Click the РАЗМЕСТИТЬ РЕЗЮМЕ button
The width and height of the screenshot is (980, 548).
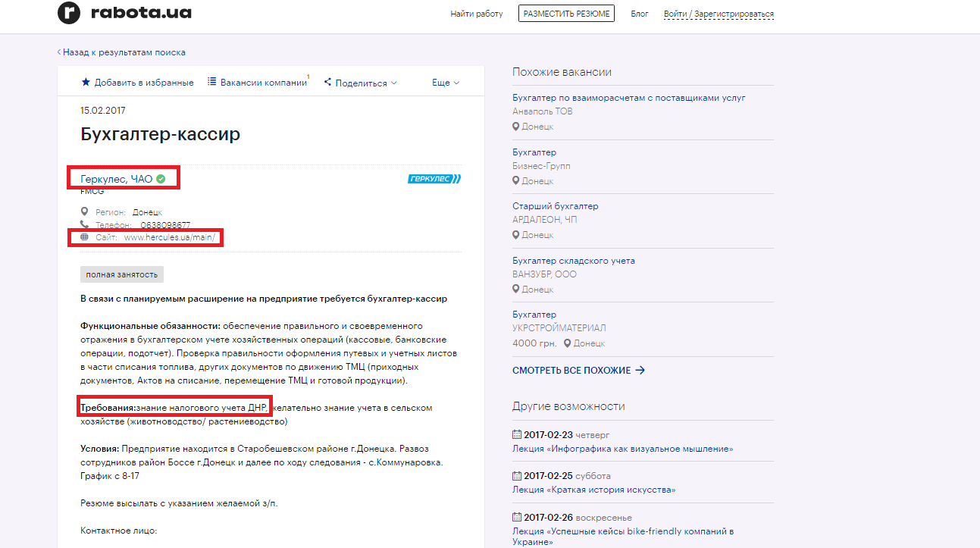tap(566, 14)
